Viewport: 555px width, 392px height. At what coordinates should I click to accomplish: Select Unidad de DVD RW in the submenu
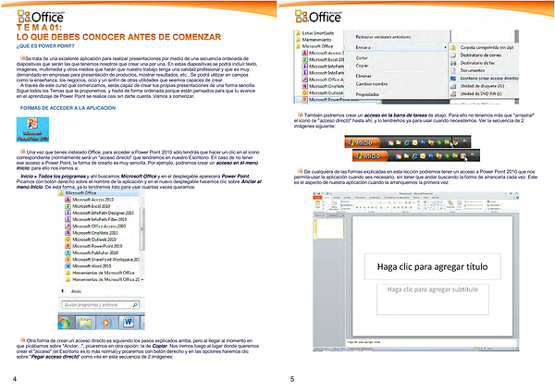[x=476, y=93]
